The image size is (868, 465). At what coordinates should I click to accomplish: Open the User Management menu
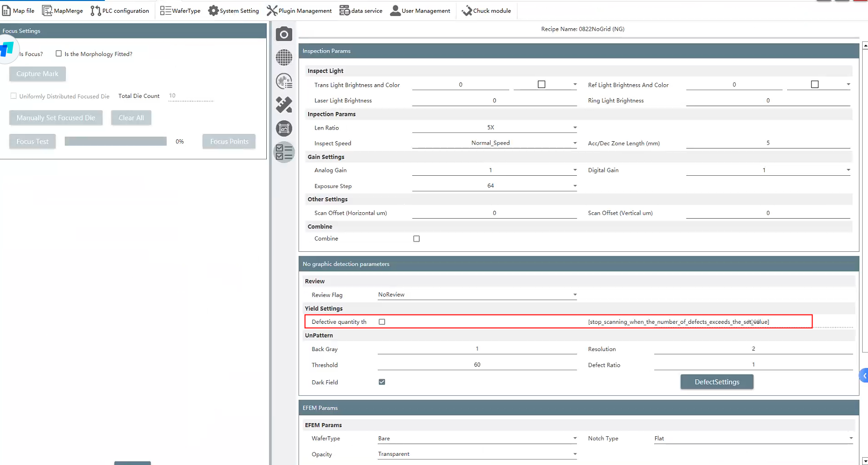420,11
